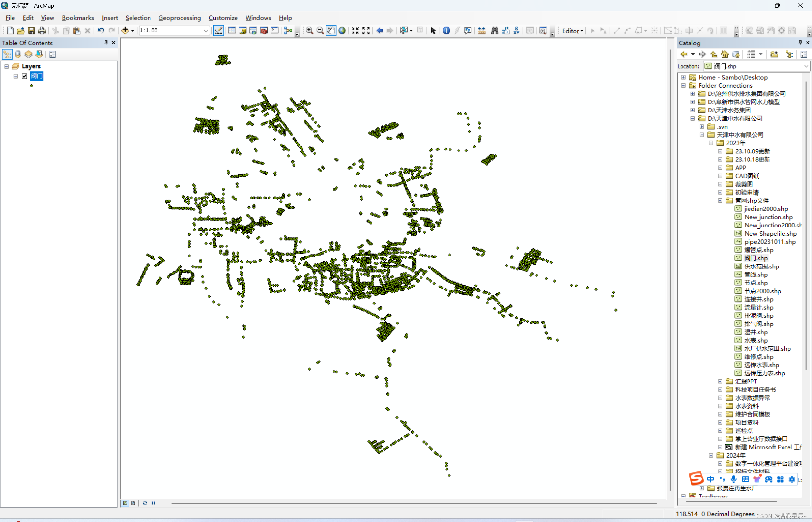Viewport: 812px width, 522px height.
Task: Click the Full Extent globe icon
Action: (x=342, y=31)
